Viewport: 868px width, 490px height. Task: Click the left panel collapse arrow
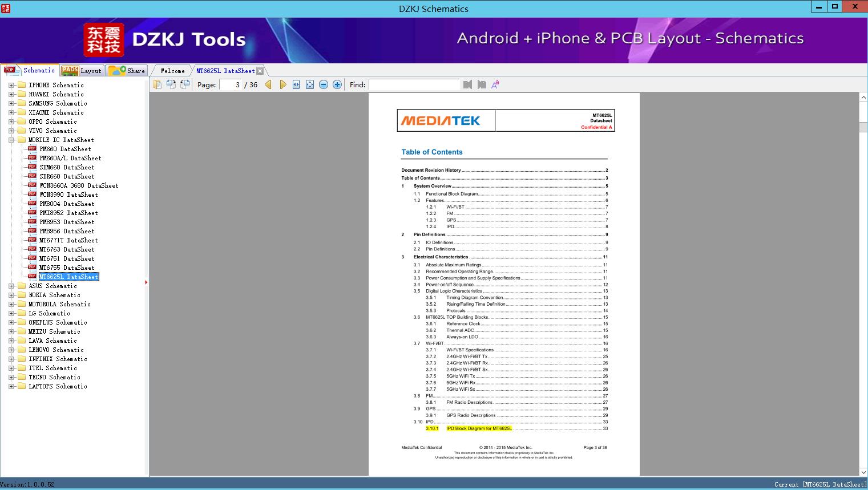[146, 282]
